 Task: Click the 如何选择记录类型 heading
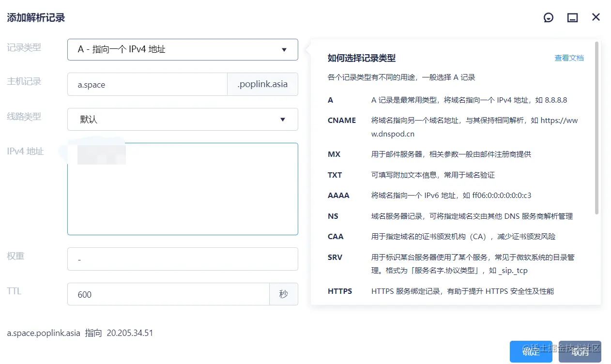362,58
